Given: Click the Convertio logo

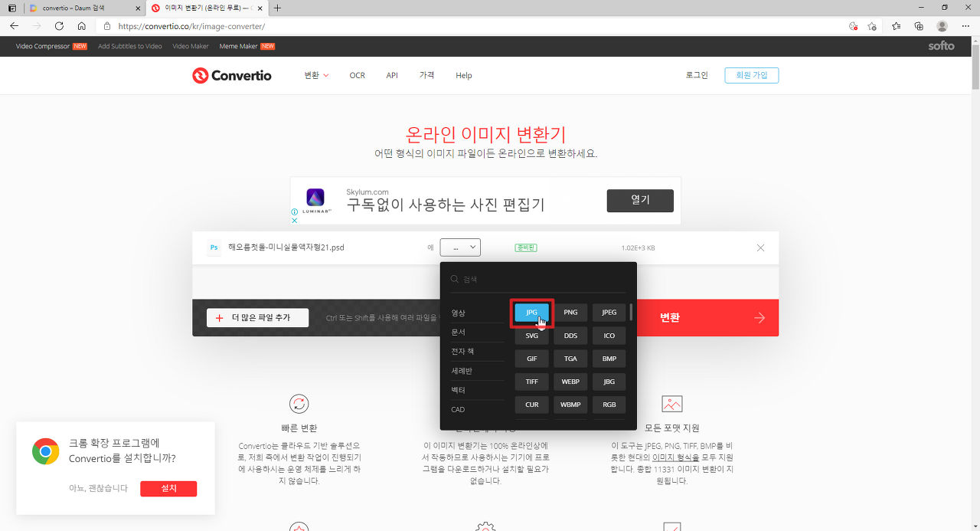Looking at the screenshot, I should tap(232, 75).
